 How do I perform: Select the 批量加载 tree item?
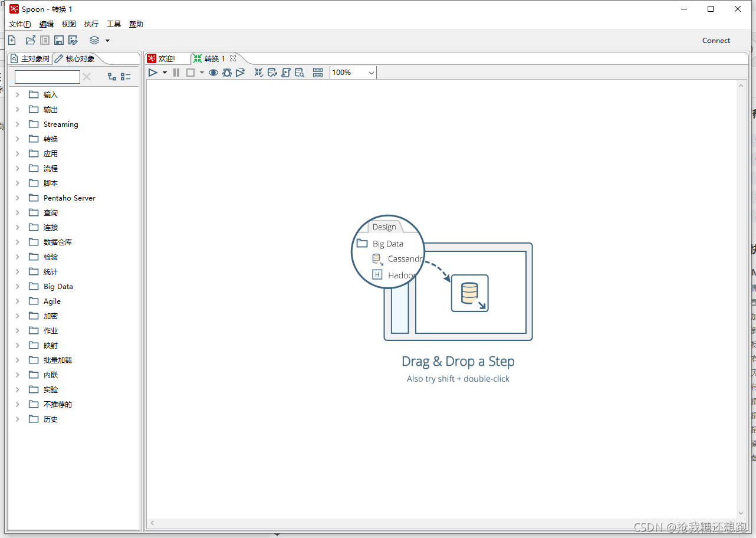pyautogui.click(x=58, y=360)
